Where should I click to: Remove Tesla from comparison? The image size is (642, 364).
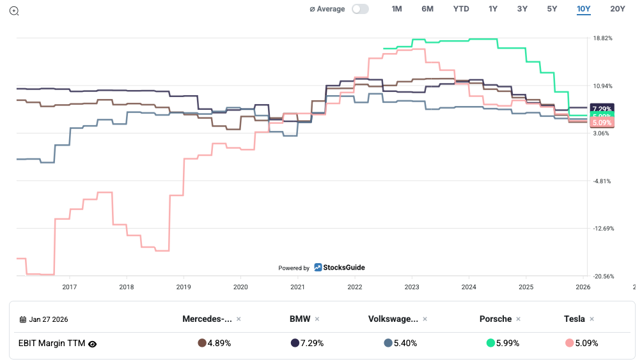[591, 319]
